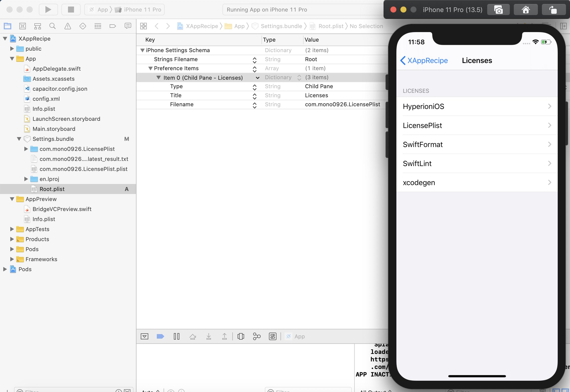Screen dimensions: 570x392
Task: Click the Simulator rotate device icon
Action: click(553, 10)
